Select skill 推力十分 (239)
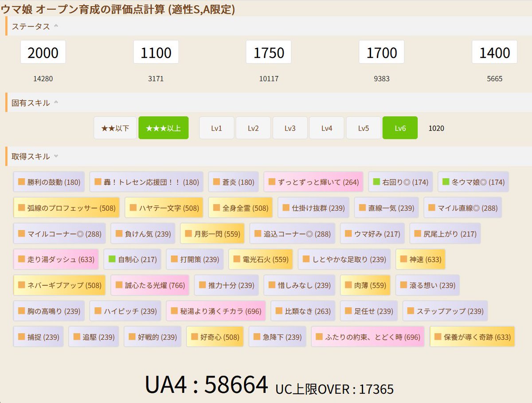 tap(227, 285)
